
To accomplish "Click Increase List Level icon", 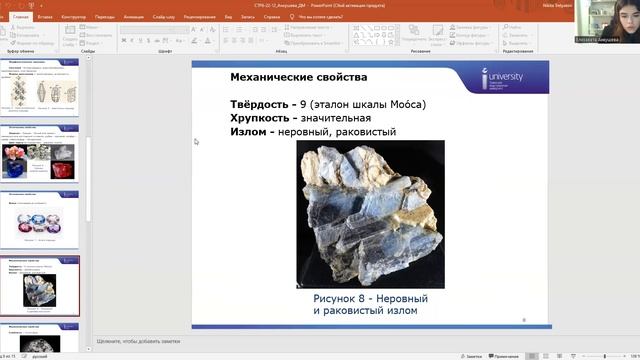I will pos(263,30).
